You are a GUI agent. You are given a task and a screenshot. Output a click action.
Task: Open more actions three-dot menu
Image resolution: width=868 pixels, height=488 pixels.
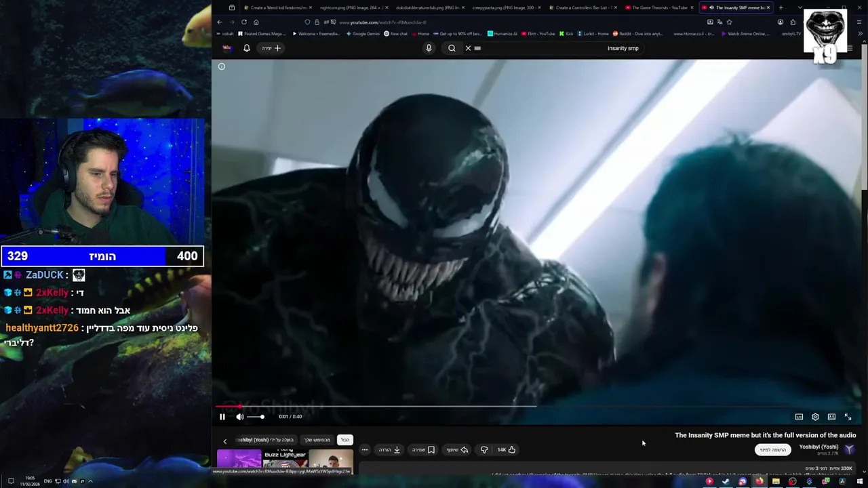364,449
